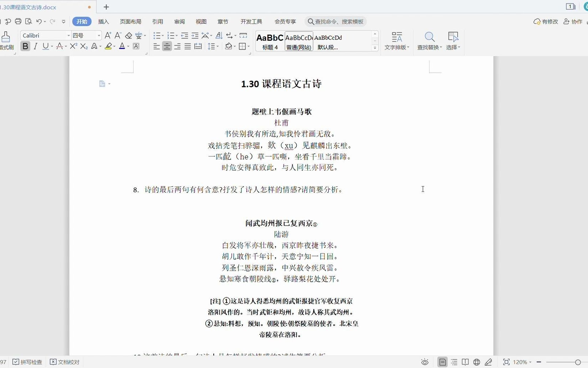This screenshot has width=588, height=368.
Task: Click the 协作 collaboration button
Action: [x=573, y=21]
